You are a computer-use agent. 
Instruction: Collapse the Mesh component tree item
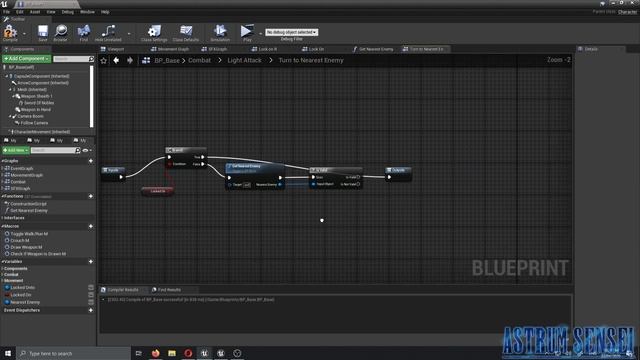tap(10, 89)
